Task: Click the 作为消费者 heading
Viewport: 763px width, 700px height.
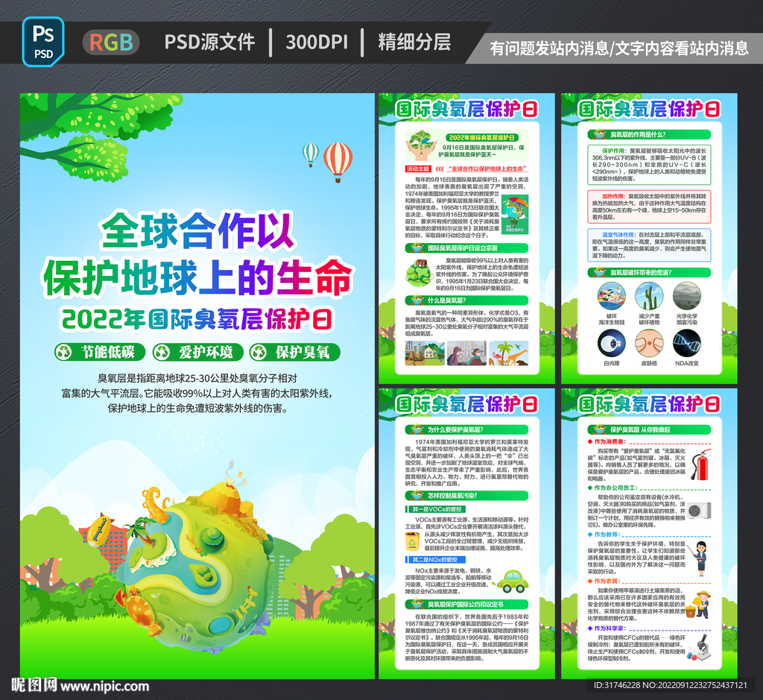Action: [607, 441]
